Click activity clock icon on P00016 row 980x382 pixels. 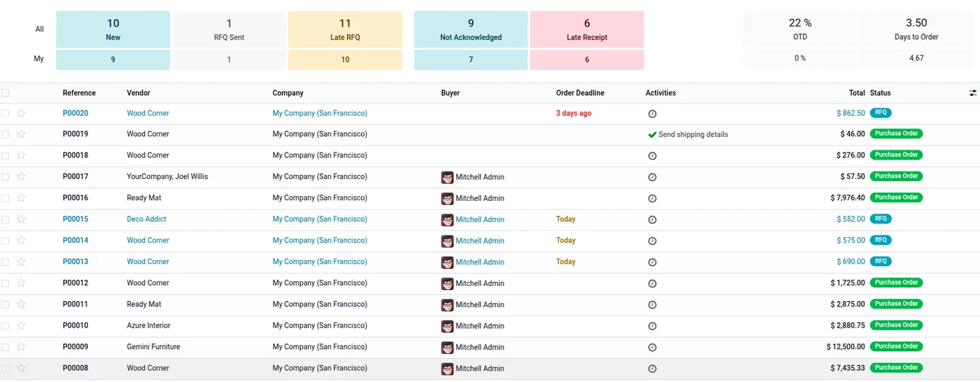pos(652,198)
